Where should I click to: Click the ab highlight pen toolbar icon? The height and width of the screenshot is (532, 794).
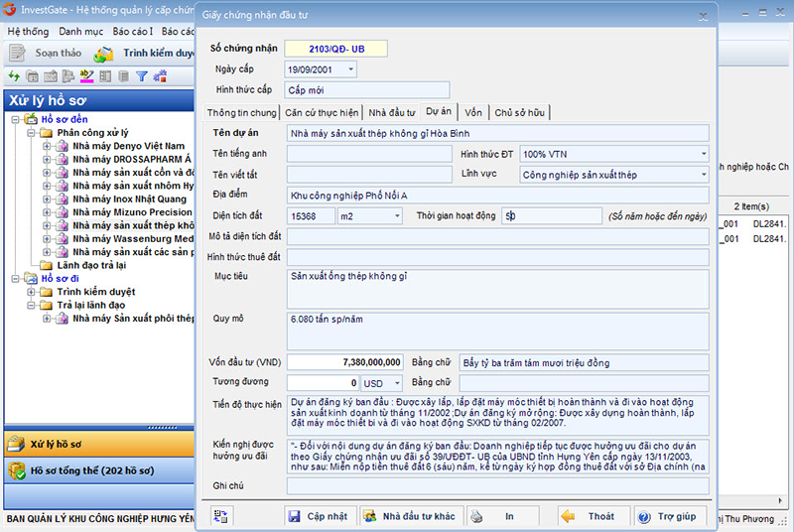click(x=86, y=76)
